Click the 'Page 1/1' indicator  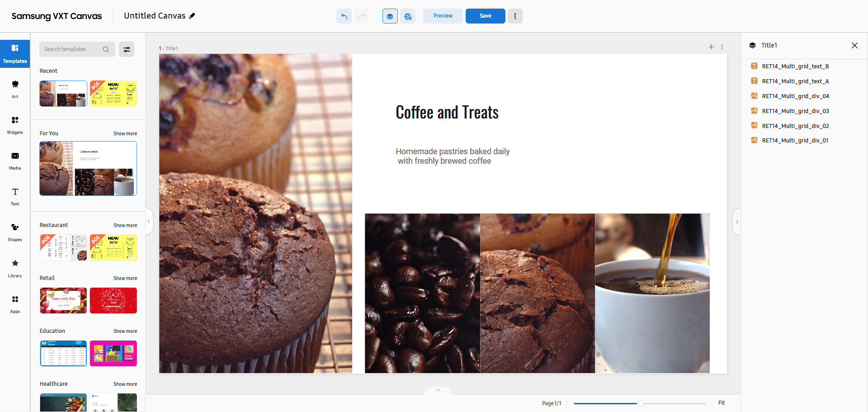click(x=552, y=403)
